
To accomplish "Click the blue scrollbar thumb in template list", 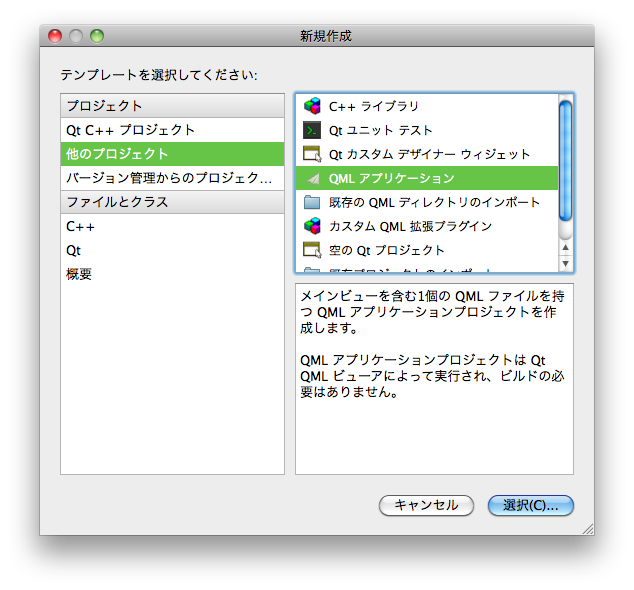I will point(566,160).
